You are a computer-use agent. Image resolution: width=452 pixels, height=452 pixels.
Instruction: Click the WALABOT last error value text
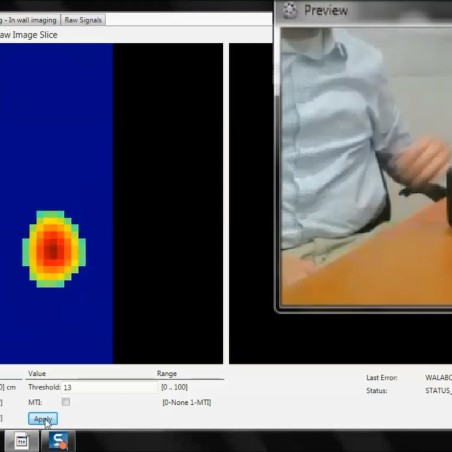pos(438,378)
